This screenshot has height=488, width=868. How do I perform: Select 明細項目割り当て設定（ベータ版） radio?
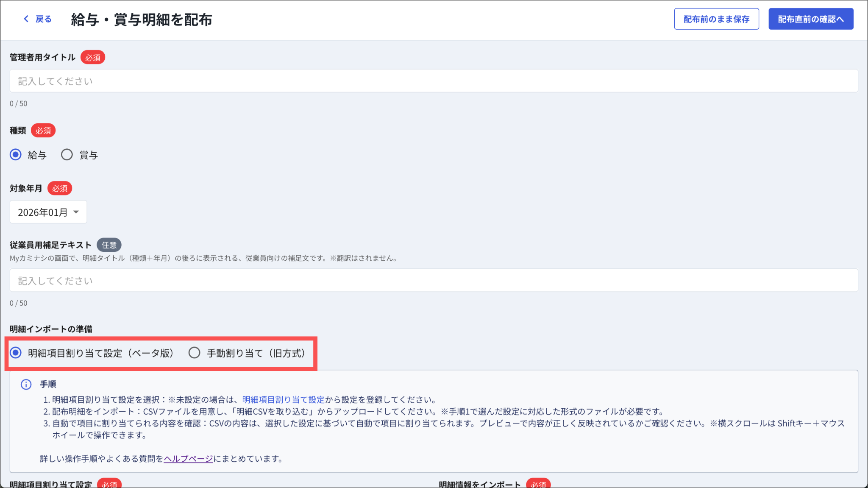click(16, 353)
